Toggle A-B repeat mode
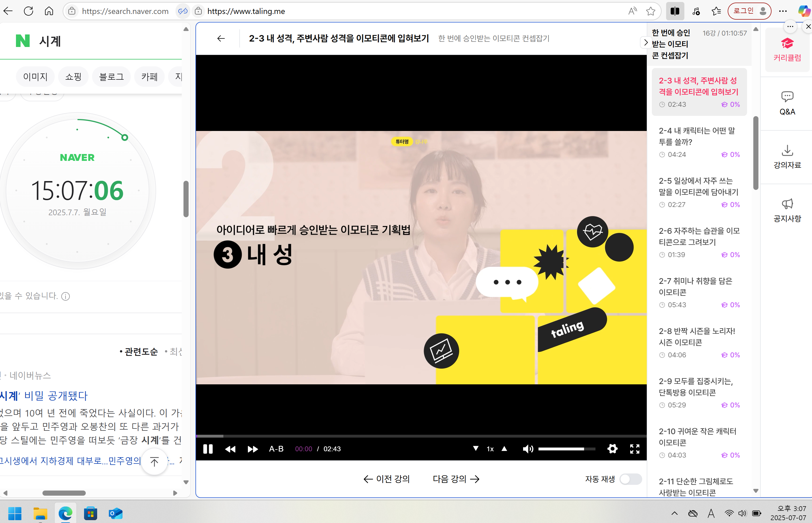The height and width of the screenshot is (523, 812). 276,449
